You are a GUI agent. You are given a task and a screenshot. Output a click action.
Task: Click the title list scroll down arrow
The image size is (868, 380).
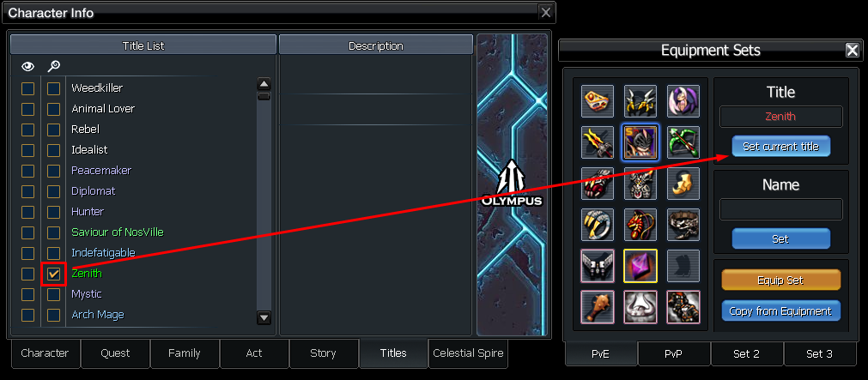point(264,317)
